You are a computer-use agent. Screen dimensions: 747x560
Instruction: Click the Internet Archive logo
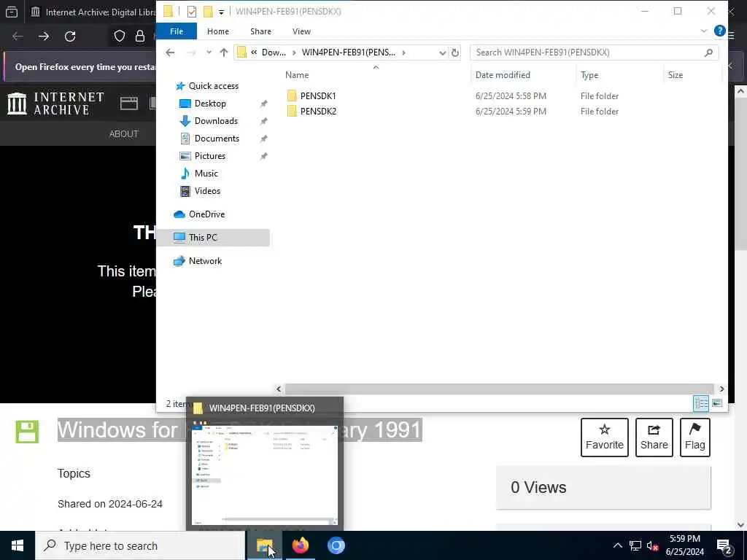point(55,104)
